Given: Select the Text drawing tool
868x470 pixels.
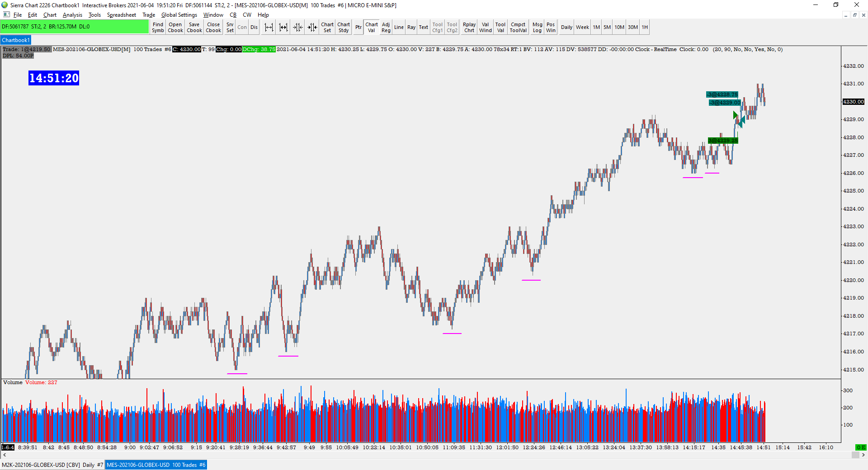Looking at the screenshot, I should [423, 27].
